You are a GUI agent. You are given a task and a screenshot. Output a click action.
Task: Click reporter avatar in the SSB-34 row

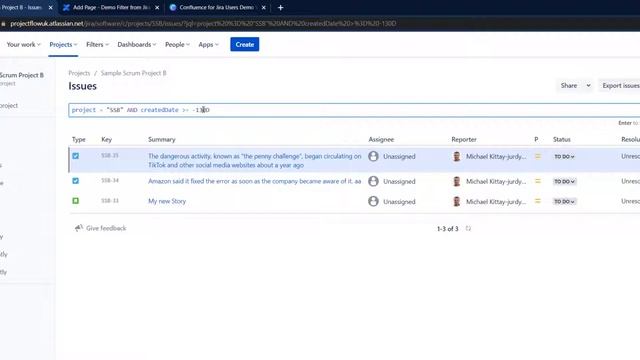[457, 181]
